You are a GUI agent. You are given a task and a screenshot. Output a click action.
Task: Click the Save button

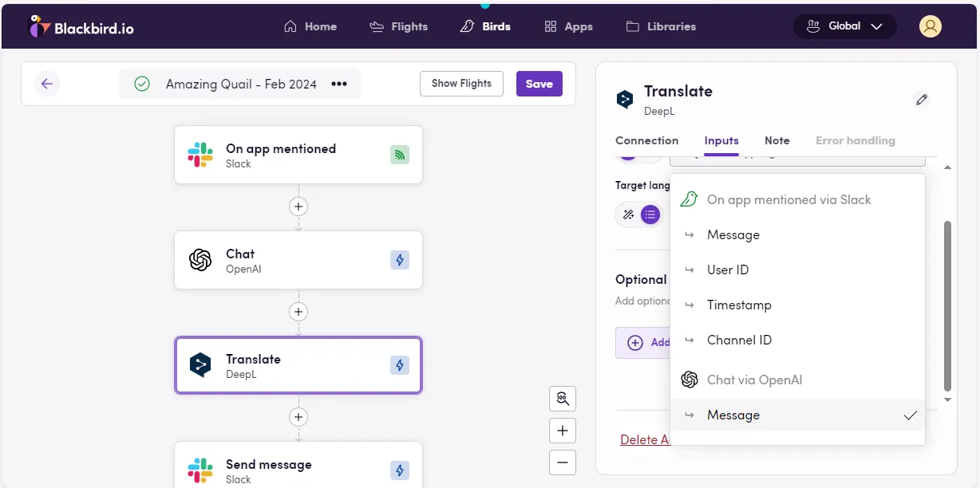pos(539,84)
